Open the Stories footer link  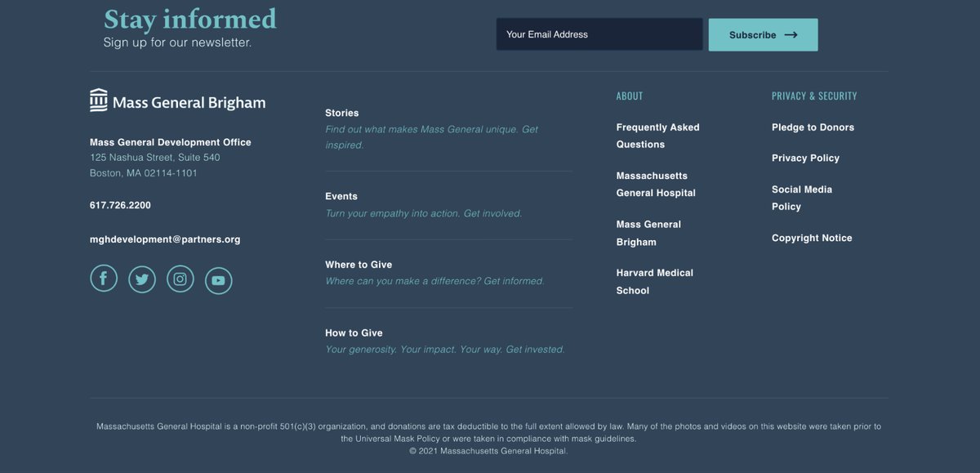[x=342, y=114]
